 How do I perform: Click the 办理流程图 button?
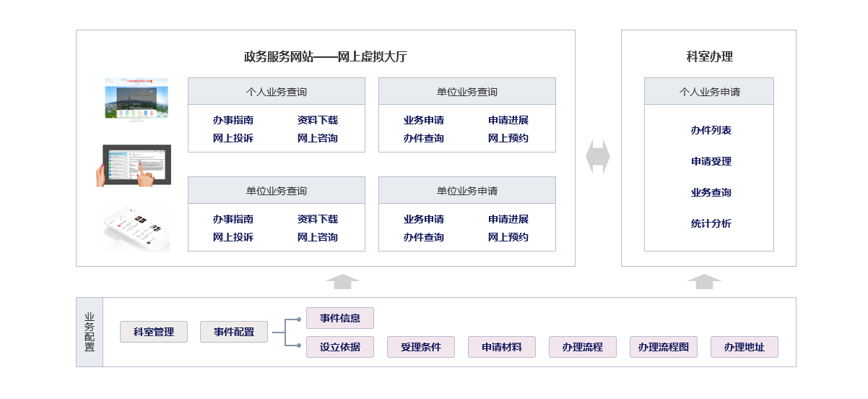[x=663, y=347]
